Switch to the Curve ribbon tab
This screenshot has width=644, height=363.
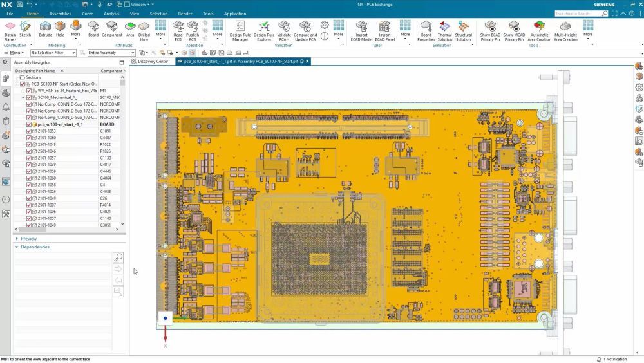pyautogui.click(x=87, y=14)
